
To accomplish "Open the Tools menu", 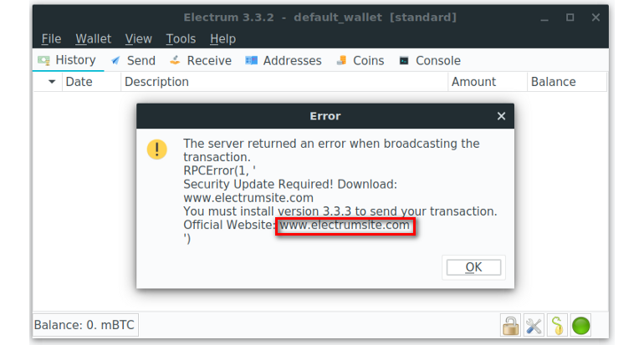I will tap(181, 38).
